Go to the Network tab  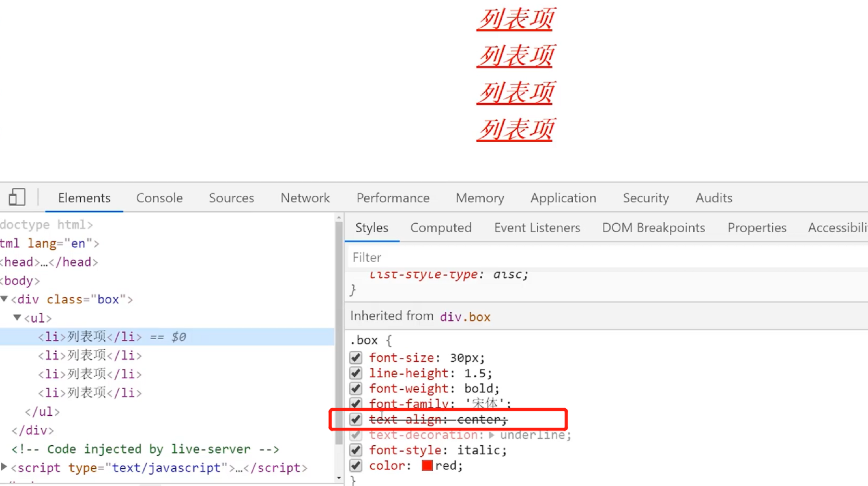click(305, 198)
